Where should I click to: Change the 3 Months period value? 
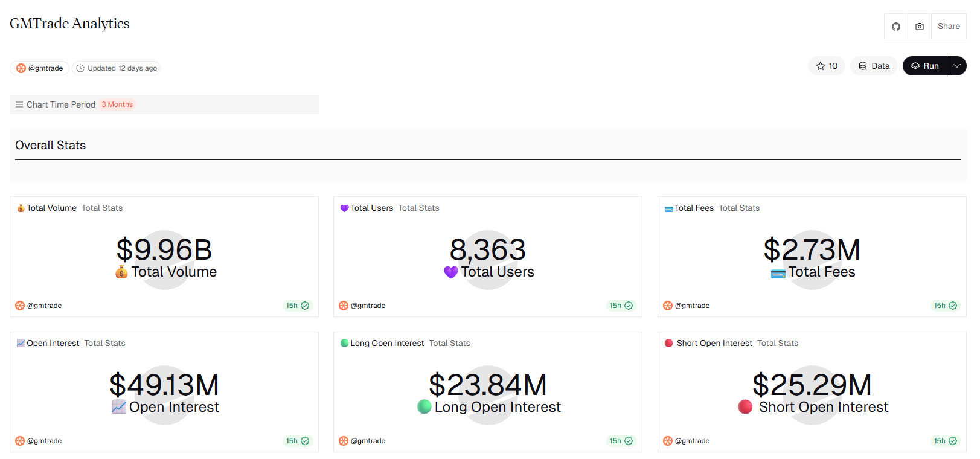pos(117,104)
